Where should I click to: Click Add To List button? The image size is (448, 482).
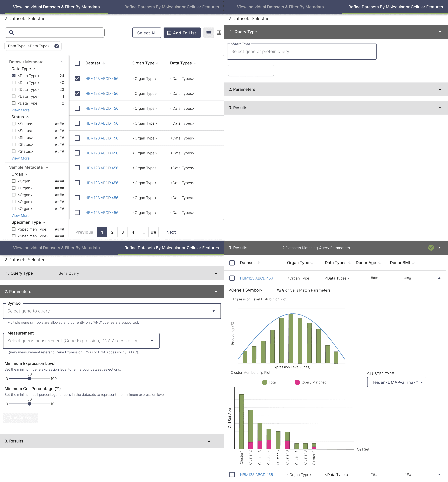[x=182, y=33]
